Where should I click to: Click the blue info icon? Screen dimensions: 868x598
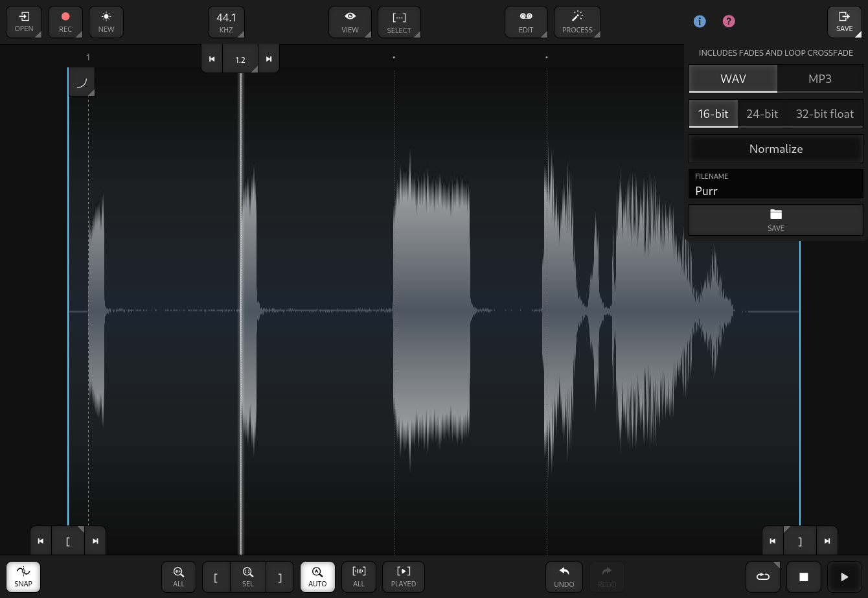[x=700, y=21]
